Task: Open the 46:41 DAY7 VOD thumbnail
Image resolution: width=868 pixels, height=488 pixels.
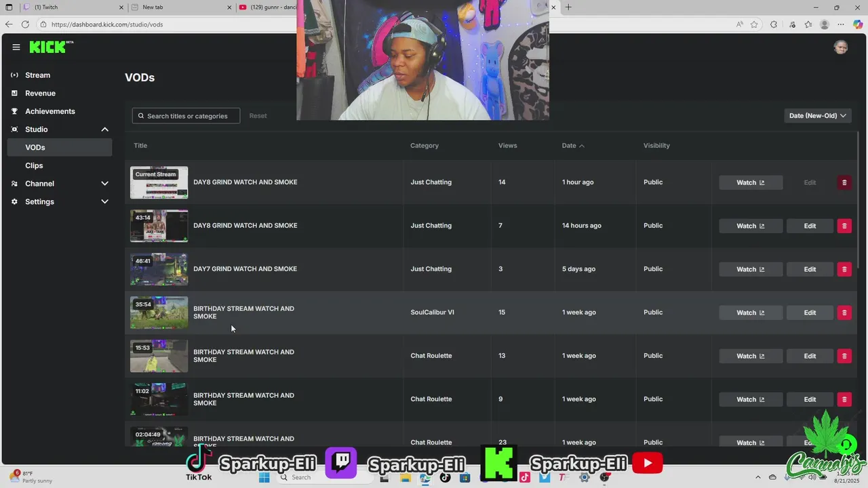Action: click(x=159, y=269)
